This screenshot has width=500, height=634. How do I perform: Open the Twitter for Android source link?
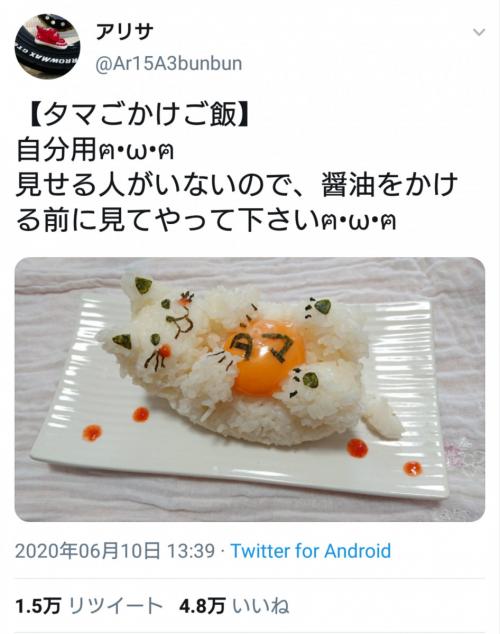click(x=310, y=551)
